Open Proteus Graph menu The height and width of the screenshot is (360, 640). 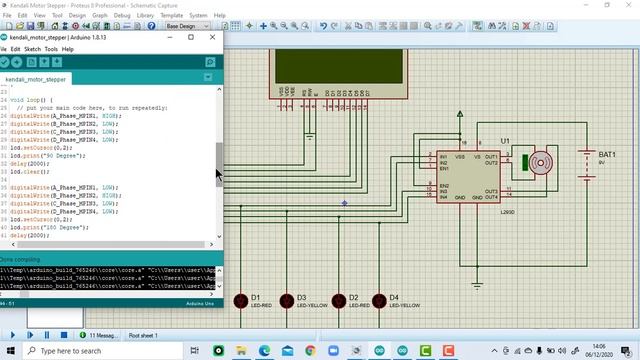click(x=100, y=15)
